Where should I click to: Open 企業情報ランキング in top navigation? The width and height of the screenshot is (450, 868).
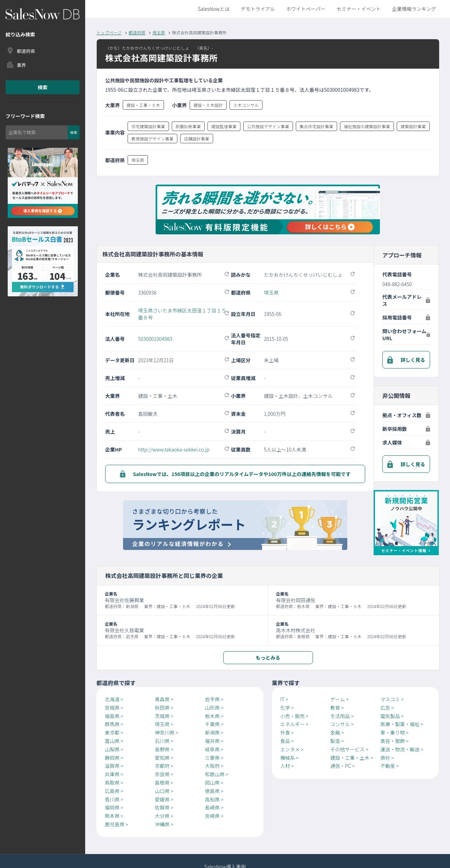coord(414,9)
